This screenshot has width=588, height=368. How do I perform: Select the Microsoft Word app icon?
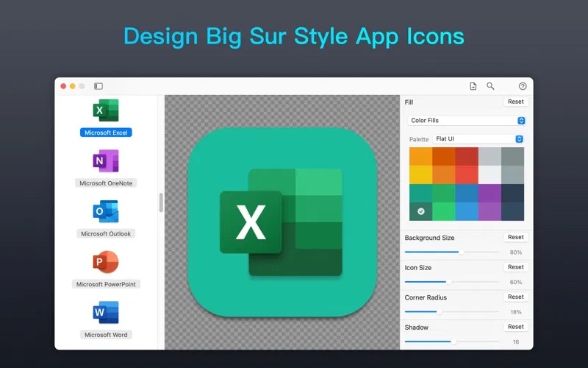point(106,313)
